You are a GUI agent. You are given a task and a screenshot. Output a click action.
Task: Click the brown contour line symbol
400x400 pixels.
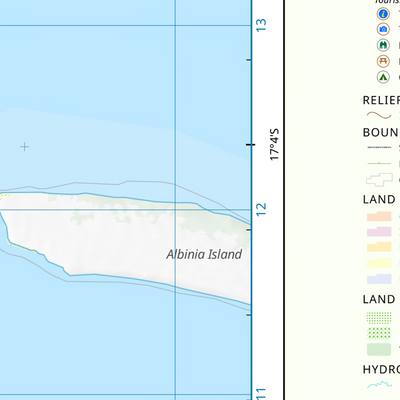point(379,115)
